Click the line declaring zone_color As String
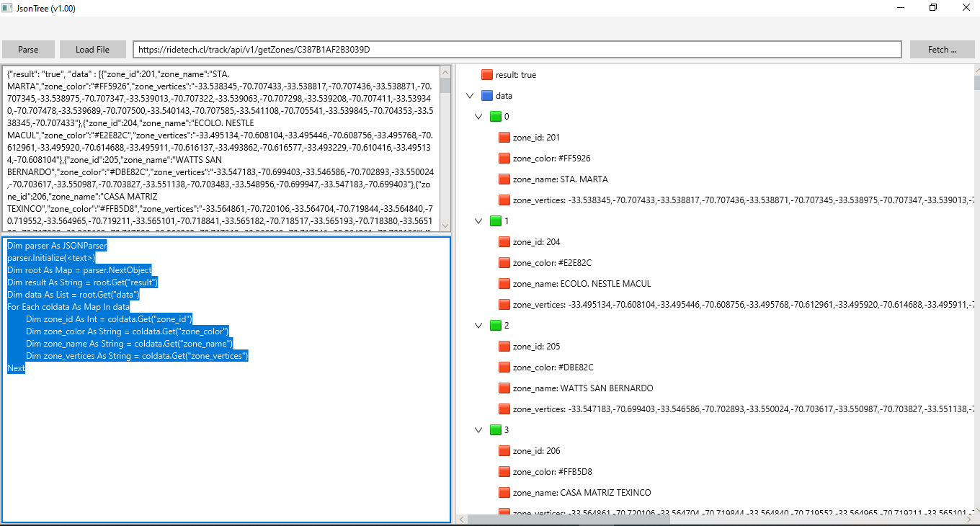This screenshot has width=980, height=526. coord(128,331)
